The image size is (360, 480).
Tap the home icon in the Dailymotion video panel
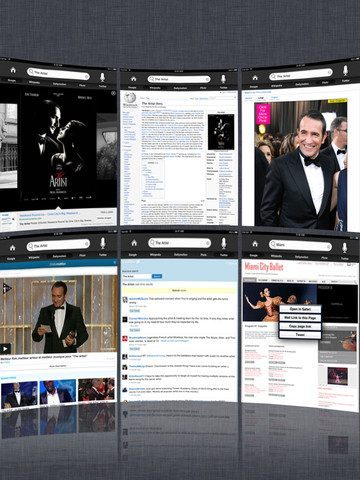tap(12, 248)
